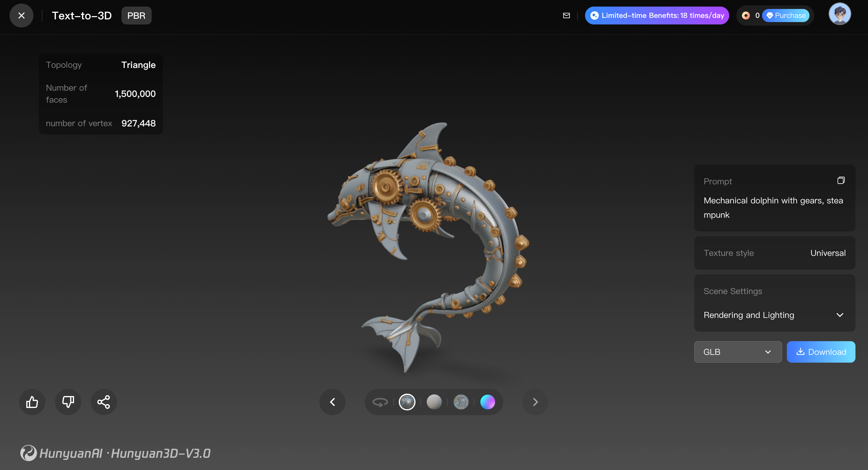Click the Purchase button

pyautogui.click(x=786, y=16)
